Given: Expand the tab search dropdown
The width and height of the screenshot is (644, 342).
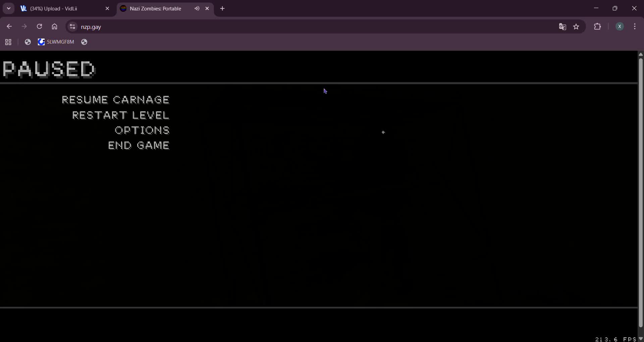Looking at the screenshot, I should [9, 9].
